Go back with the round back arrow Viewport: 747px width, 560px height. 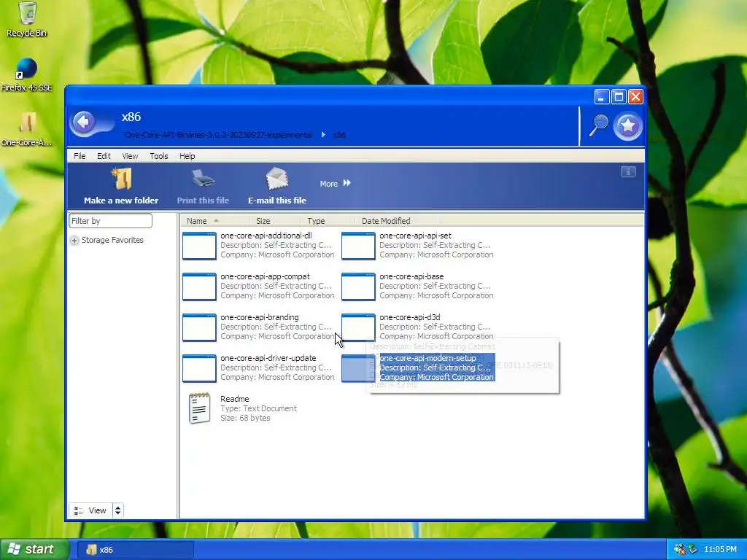pyautogui.click(x=85, y=122)
